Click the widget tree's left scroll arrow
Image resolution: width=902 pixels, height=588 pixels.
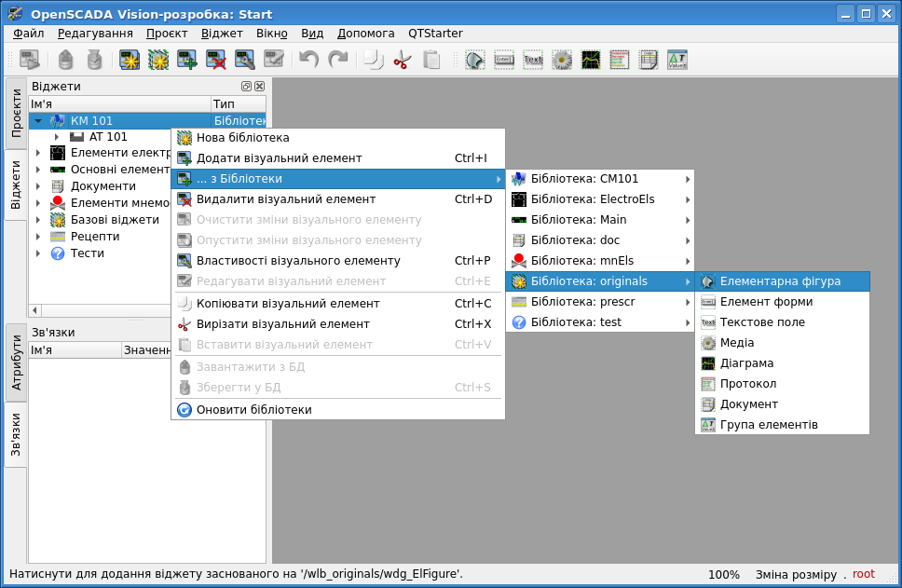[x=35, y=310]
